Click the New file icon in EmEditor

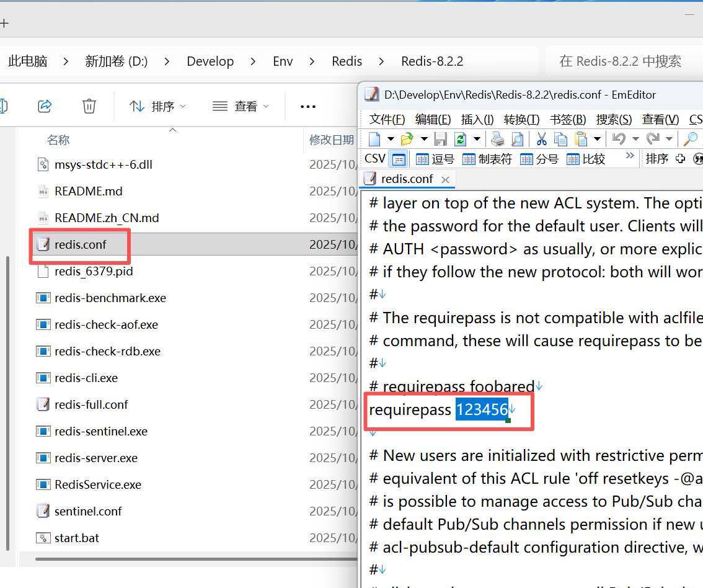point(374,139)
